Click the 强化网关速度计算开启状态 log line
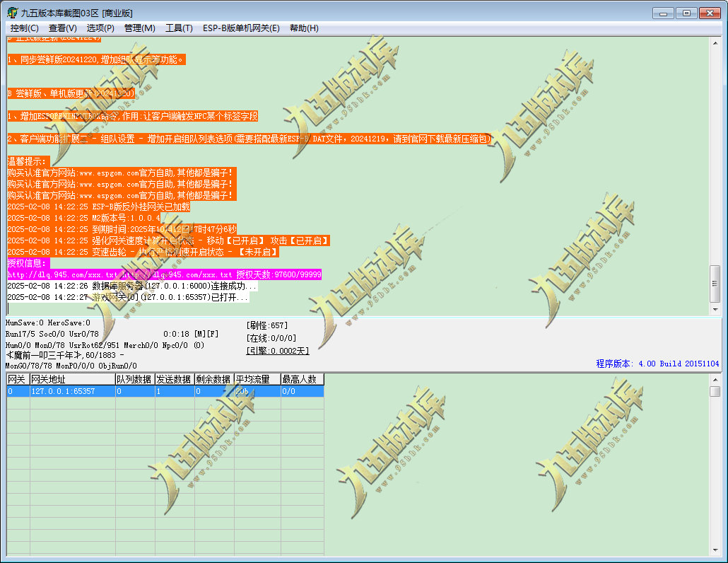Image resolution: width=728 pixels, height=563 pixels. pyautogui.click(x=168, y=240)
